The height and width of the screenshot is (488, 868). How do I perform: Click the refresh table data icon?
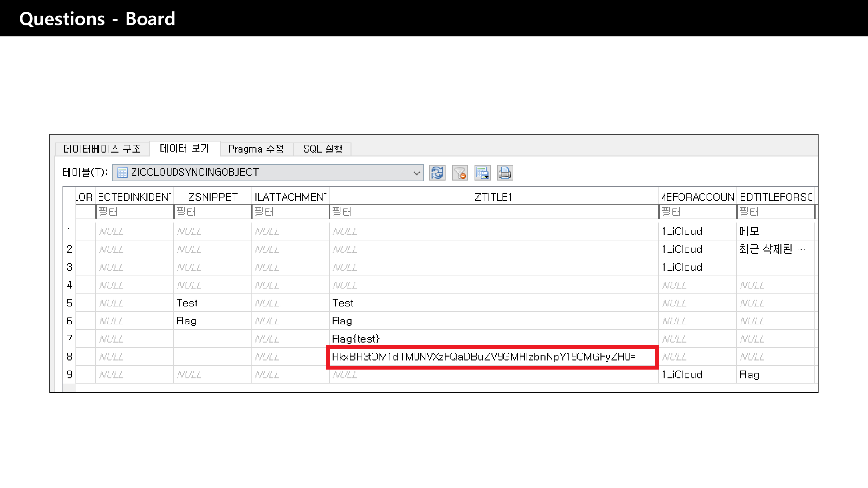[437, 173]
